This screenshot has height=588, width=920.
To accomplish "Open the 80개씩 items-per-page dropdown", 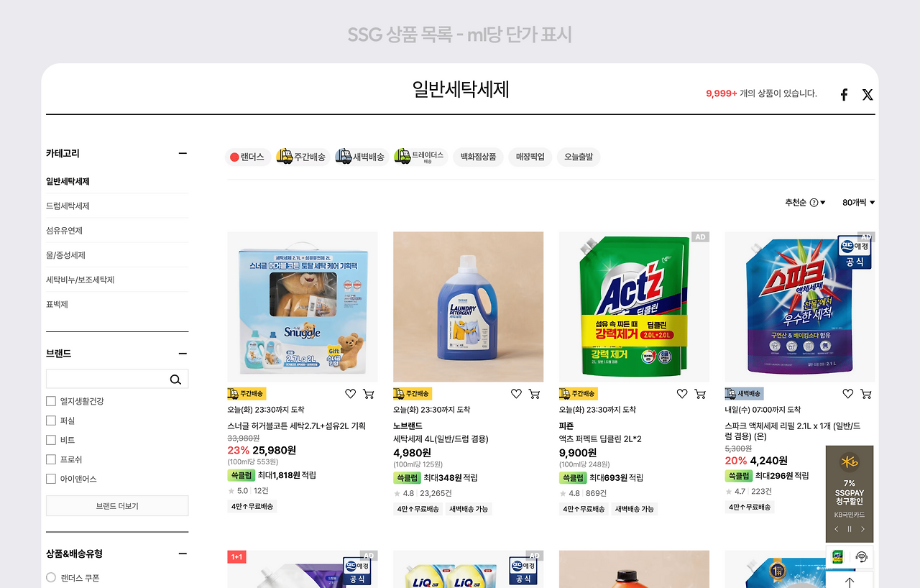I will (x=858, y=203).
